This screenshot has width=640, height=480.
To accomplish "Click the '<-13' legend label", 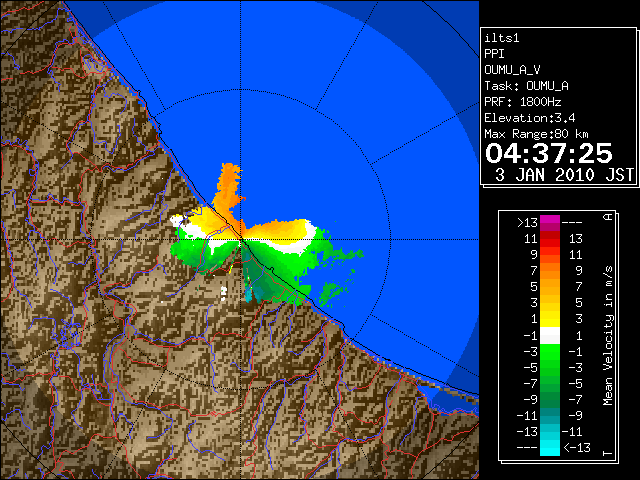I will tap(577, 447).
